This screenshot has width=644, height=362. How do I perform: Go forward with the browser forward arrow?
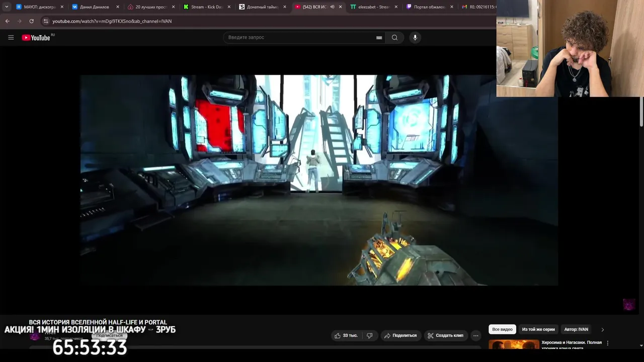(19, 21)
